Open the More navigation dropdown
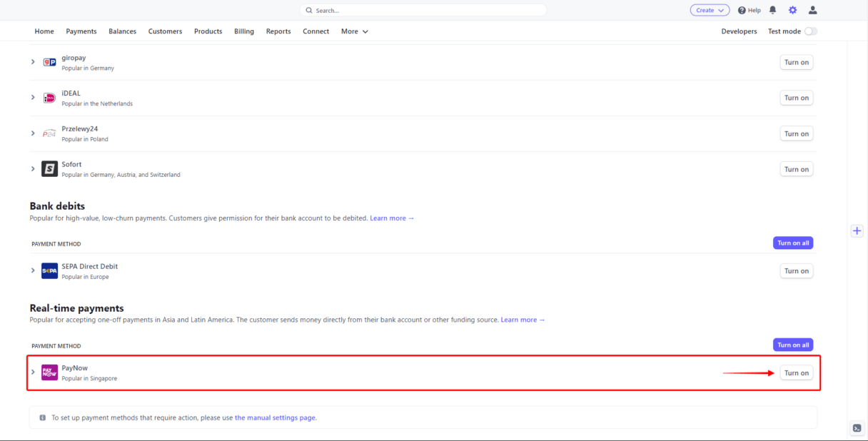 (x=355, y=31)
